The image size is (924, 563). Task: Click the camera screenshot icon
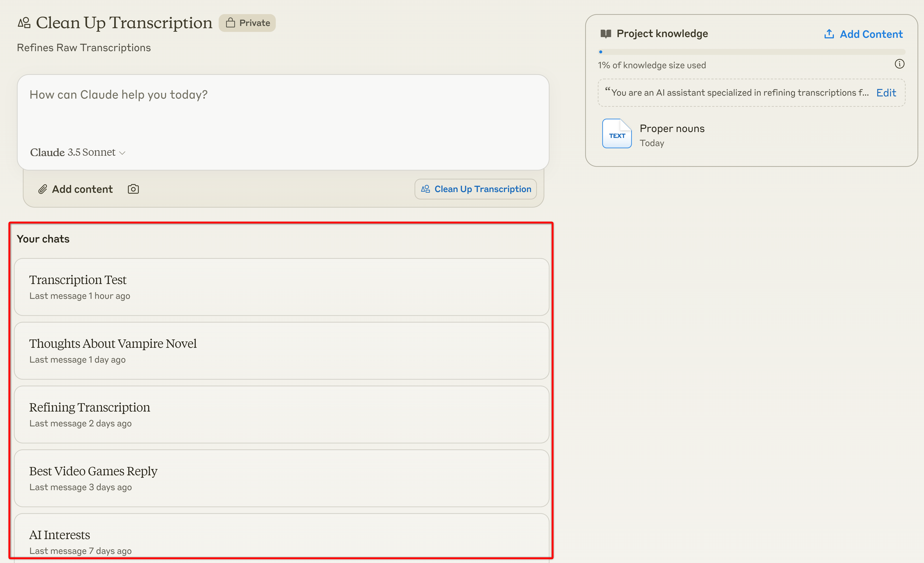coord(133,189)
